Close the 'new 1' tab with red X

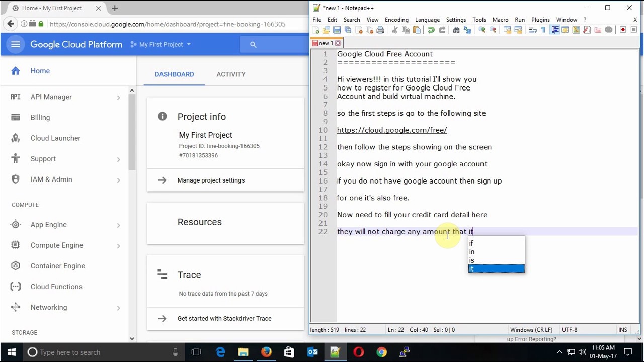pyautogui.click(x=338, y=43)
